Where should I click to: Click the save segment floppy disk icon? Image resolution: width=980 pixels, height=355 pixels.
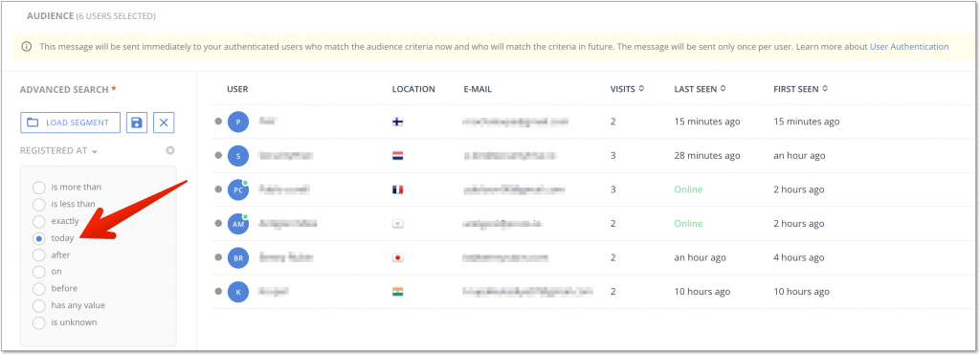137,122
